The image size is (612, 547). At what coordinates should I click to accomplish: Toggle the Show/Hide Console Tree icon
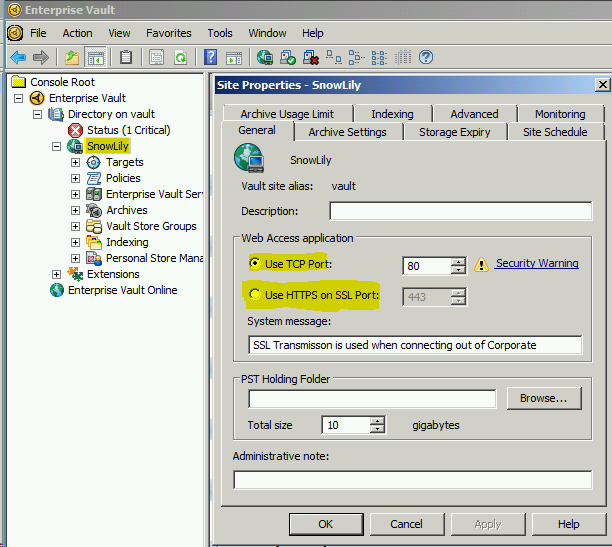tap(95, 57)
